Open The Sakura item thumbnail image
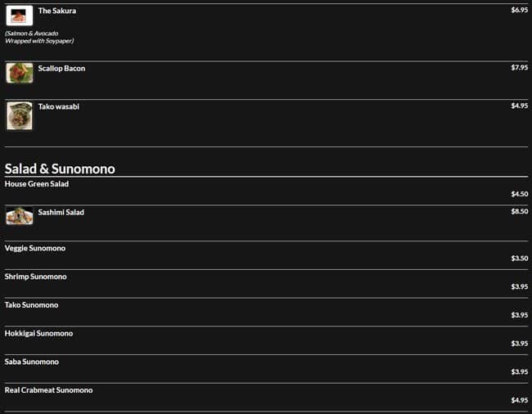Screen dimensions: 532x414 coord(19,16)
